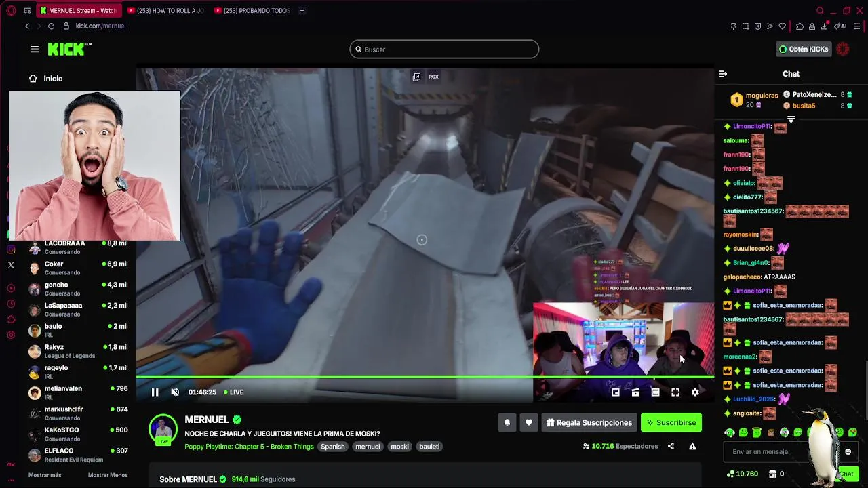Switch to HOW TO ROLL A JO browser tab
The height and width of the screenshot is (488, 868).
tap(166, 10)
